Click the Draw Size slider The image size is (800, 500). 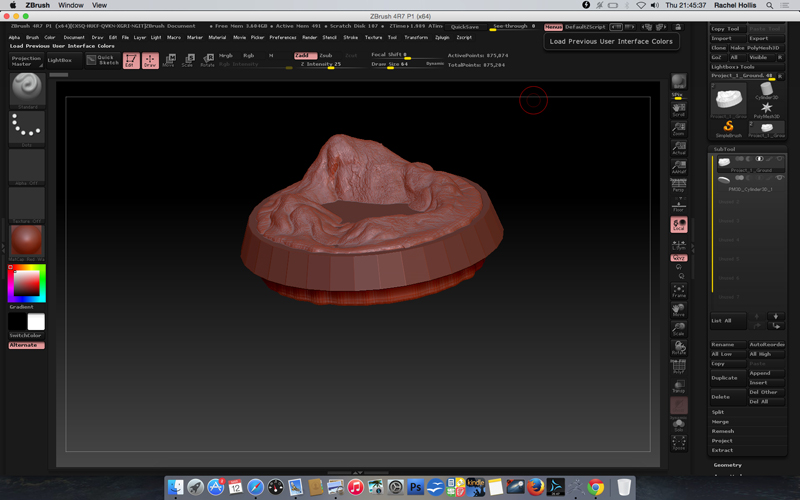407,65
